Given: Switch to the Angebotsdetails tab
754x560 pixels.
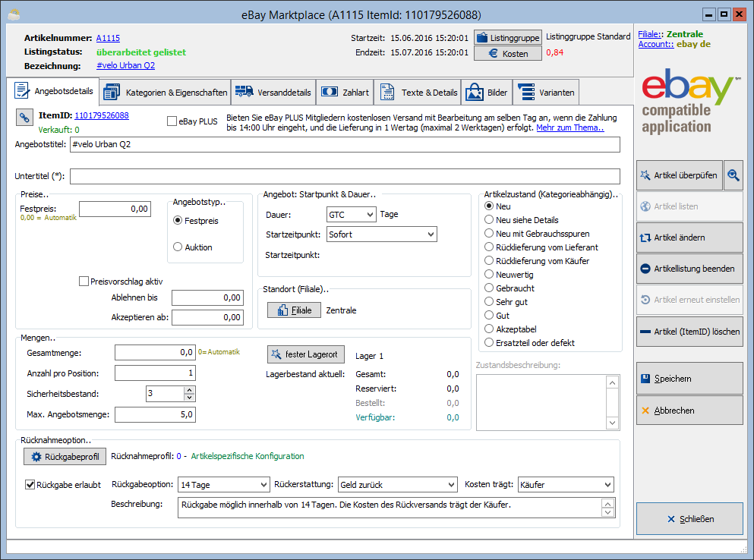Looking at the screenshot, I should click(53, 91).
